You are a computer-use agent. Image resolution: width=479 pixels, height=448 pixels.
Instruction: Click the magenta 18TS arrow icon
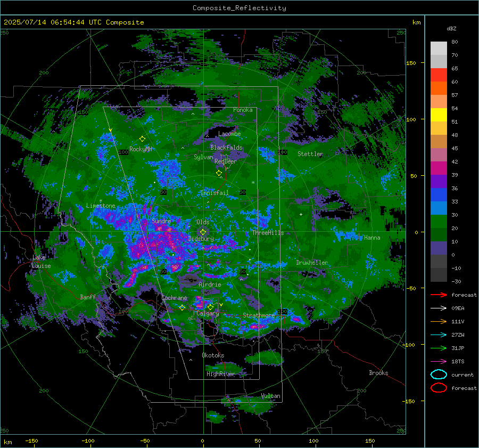[439, 362]
